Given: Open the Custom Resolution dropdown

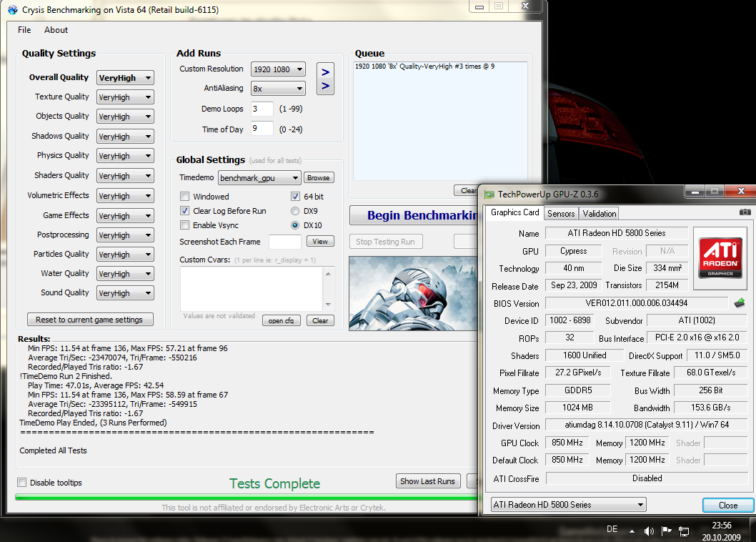Looking at the screenshot, I should tap(278, 69).
